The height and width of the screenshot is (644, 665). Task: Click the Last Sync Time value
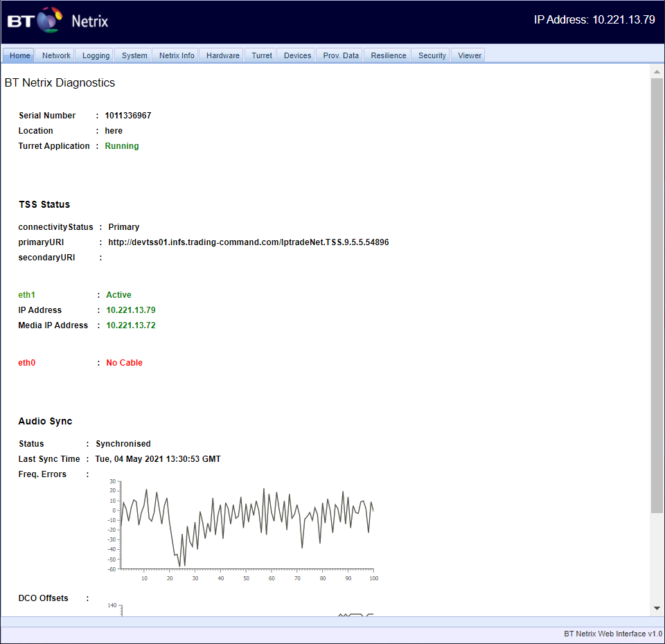click(158, 458)
